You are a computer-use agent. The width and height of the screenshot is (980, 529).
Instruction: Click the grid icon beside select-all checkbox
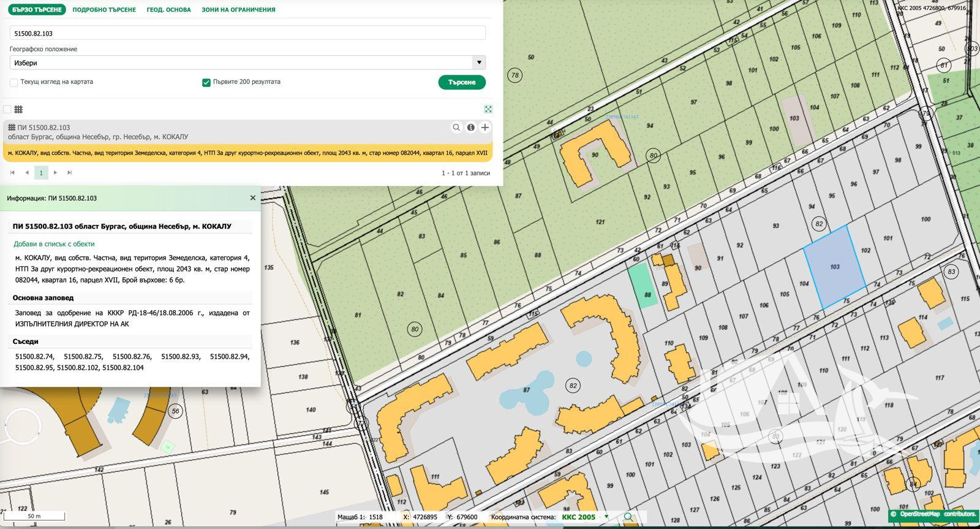[18, 109]
